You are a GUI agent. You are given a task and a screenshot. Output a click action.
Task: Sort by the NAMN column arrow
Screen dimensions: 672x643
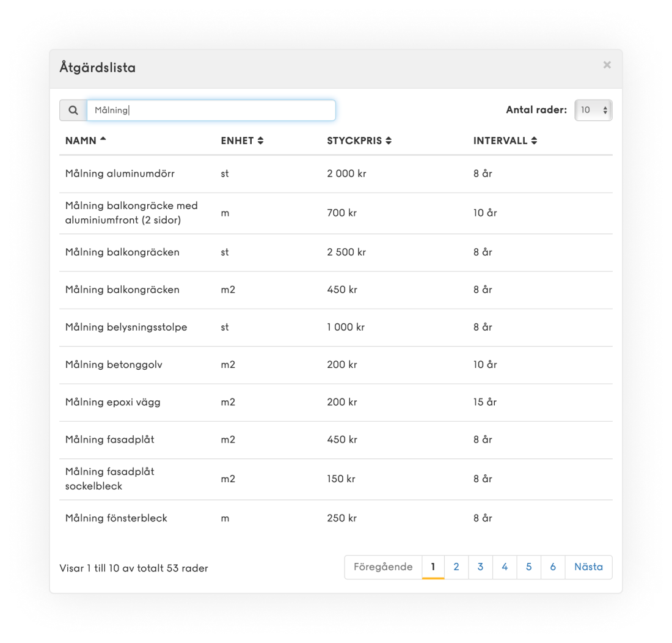click(x=103, y=140)
